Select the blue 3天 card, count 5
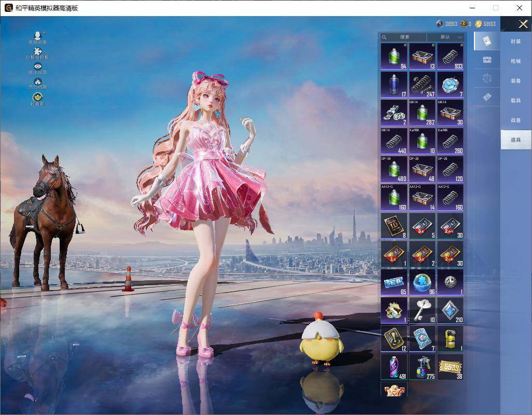 pyautogui.click(x=422, y=226)
